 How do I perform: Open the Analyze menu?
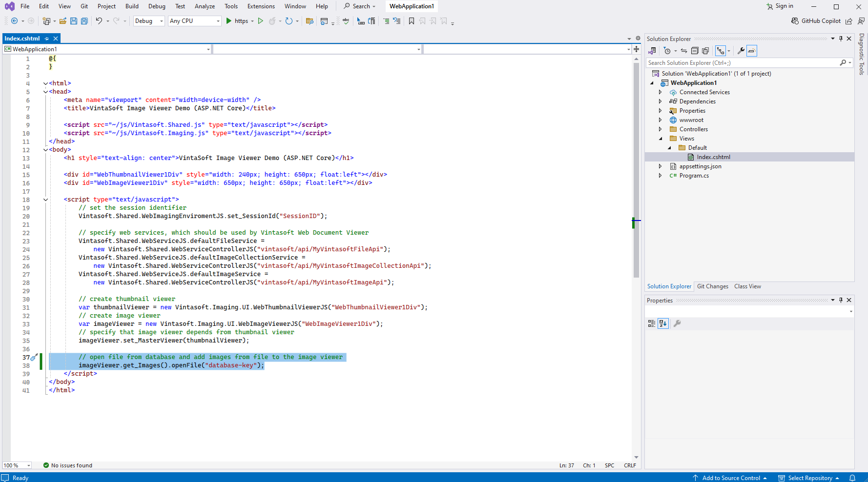205,6
